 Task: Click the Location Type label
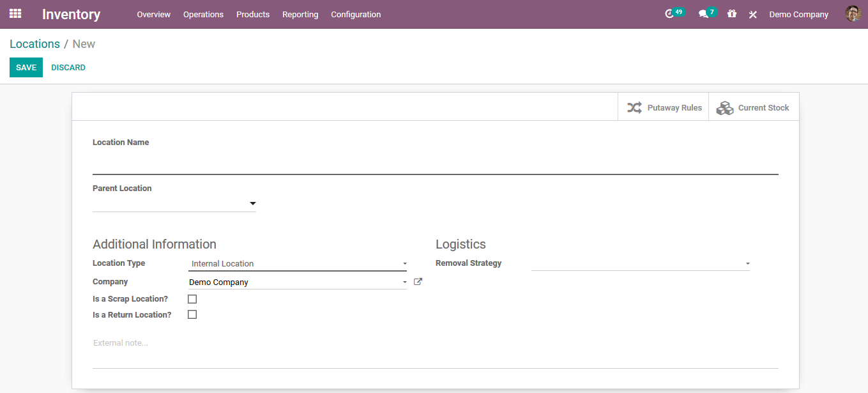(119, 263)
